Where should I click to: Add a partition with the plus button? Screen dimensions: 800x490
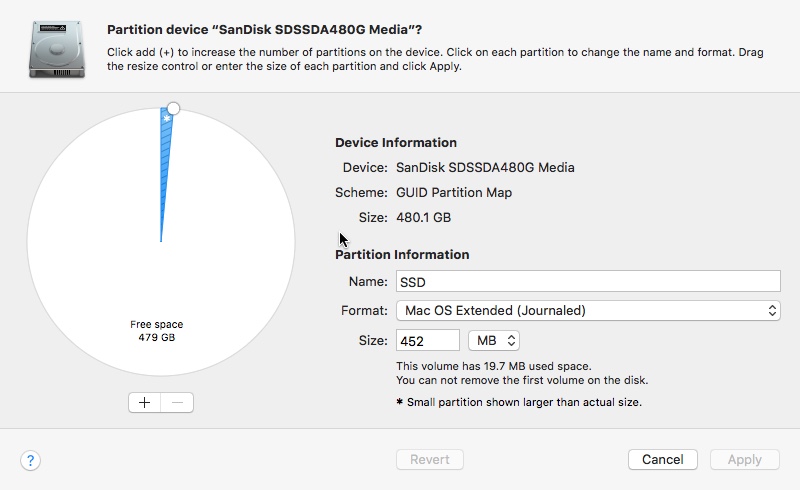tap(144, 403)
